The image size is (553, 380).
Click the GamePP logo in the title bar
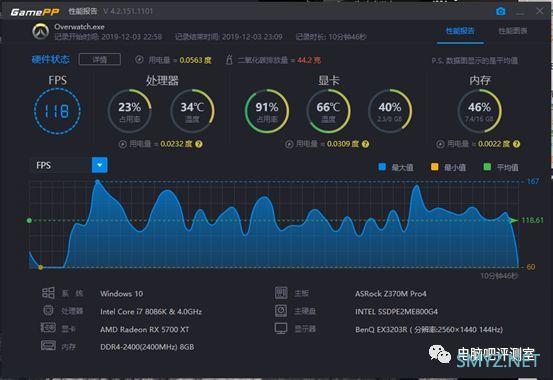point(35,12)
